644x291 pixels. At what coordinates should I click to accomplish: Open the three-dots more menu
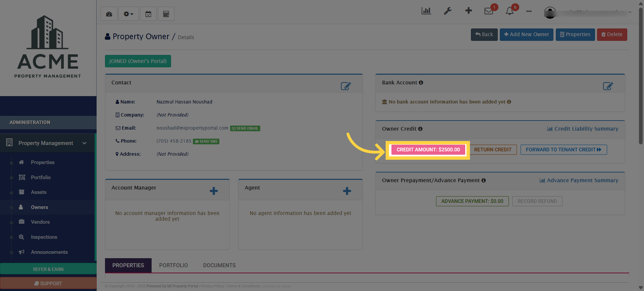point(529,11)
